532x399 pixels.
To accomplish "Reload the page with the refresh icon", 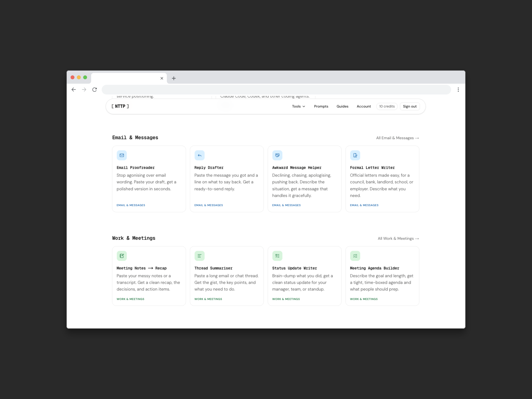I will pos(94,89).
